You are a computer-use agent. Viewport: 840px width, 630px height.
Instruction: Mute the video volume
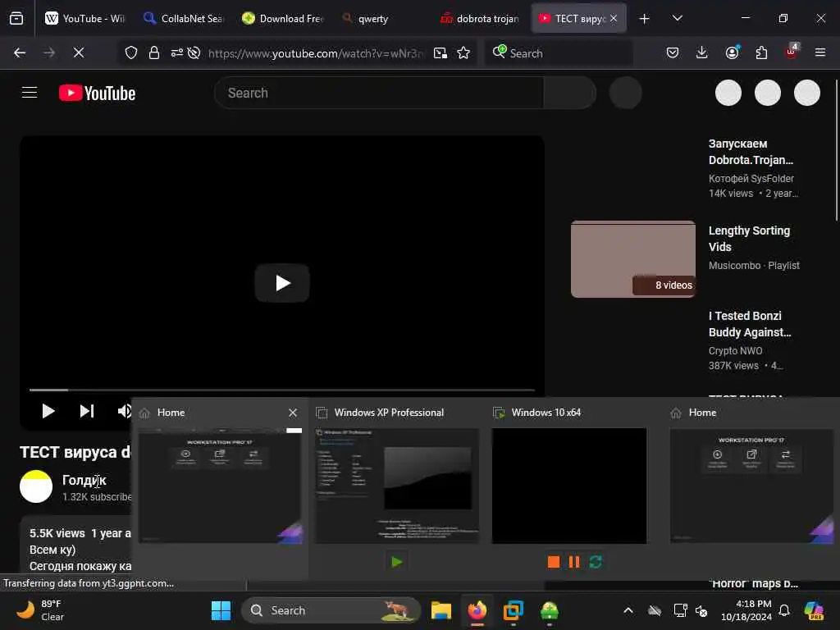[125, 411]
